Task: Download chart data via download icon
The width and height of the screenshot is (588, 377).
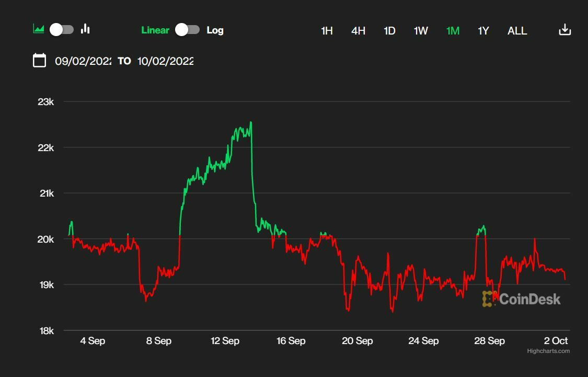Action: 564,30
